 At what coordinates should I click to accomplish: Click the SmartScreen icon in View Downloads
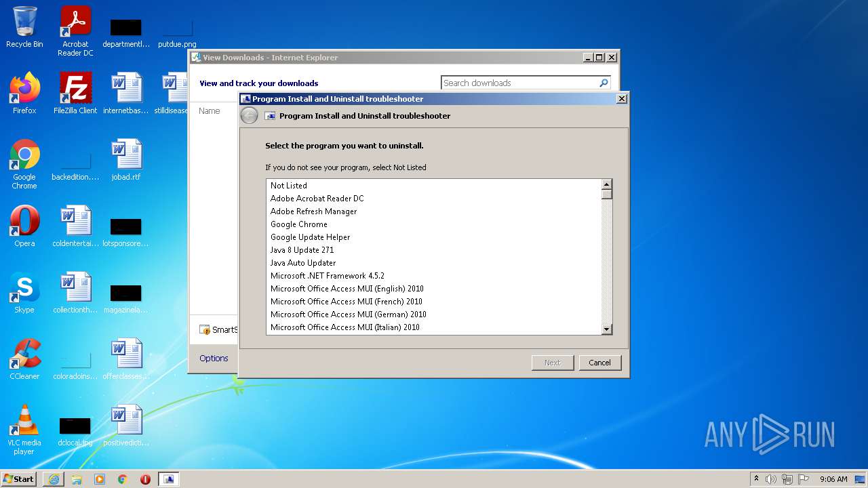(x=205, y=330)
